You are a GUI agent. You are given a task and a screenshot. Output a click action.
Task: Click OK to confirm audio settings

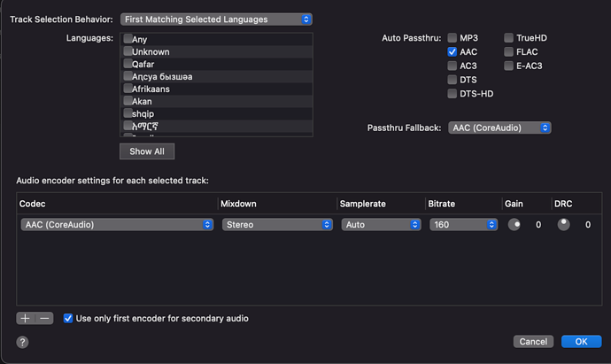(x=581, y=341)
